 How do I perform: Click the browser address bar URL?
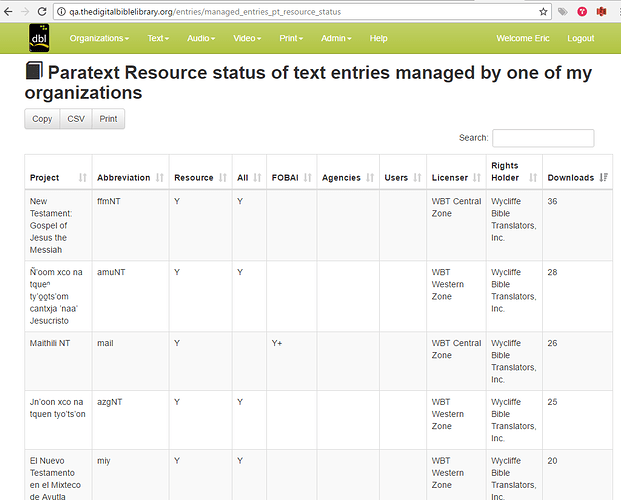pyautogui.click(x=205, y=12)
